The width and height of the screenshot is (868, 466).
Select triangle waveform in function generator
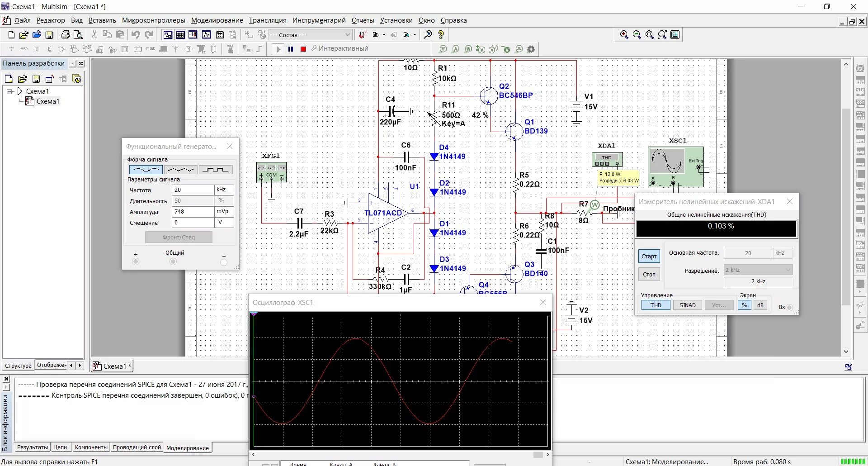coord(180,170)
